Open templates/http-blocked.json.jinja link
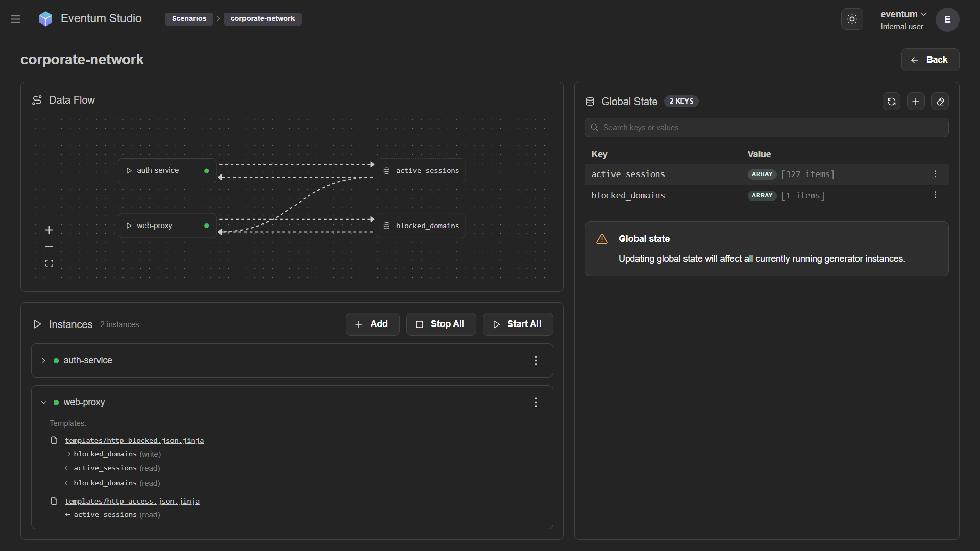 (x=134, y=440)
